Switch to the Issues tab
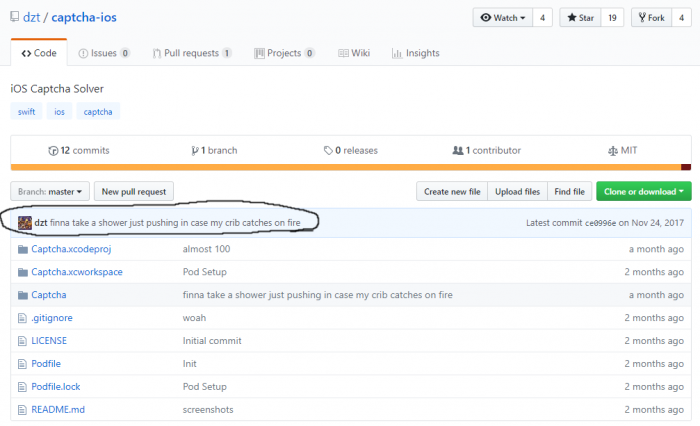Image resolution: width=700 pixels, height=426 pixels. click(104, 53)
